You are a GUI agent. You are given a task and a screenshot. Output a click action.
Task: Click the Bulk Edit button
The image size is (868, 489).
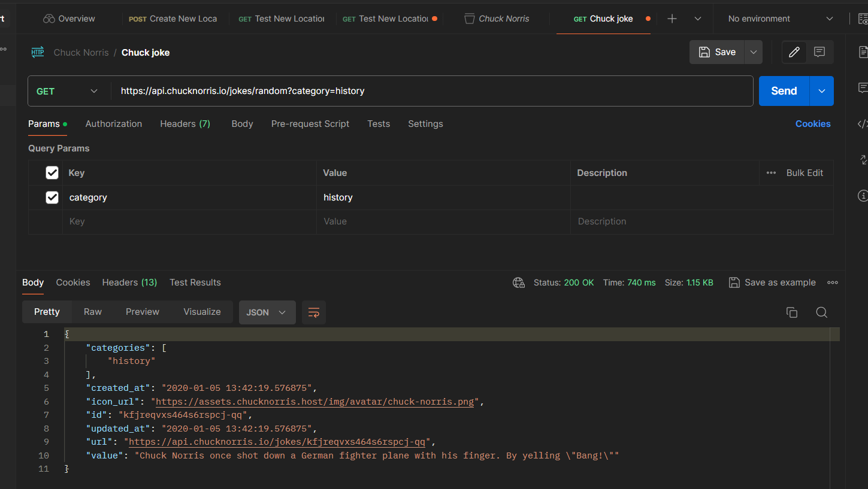pos(805,173)
